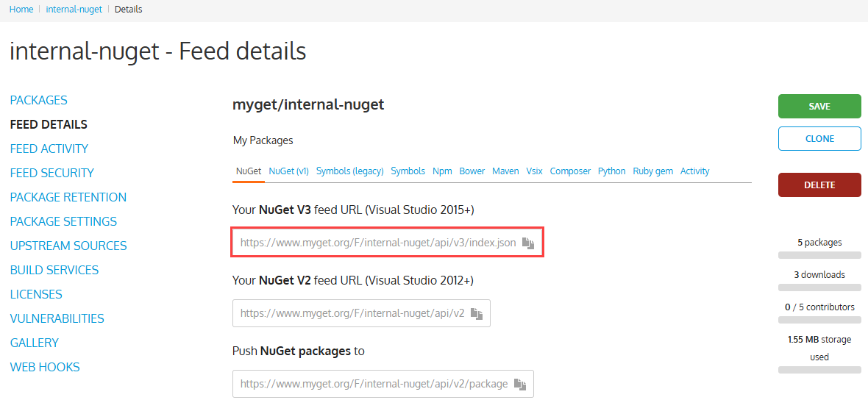
Task: Switch to Symbols tab
Action: [x=408, y=171]
